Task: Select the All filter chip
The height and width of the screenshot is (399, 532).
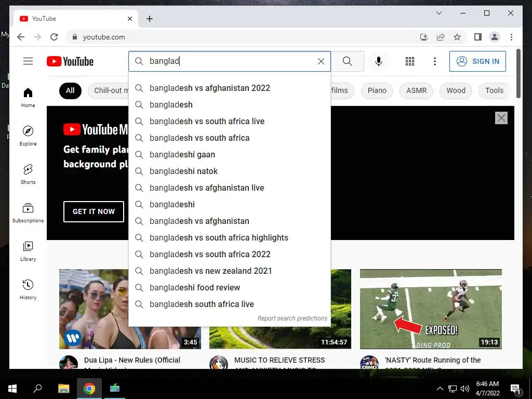Action: pos(70,90)
